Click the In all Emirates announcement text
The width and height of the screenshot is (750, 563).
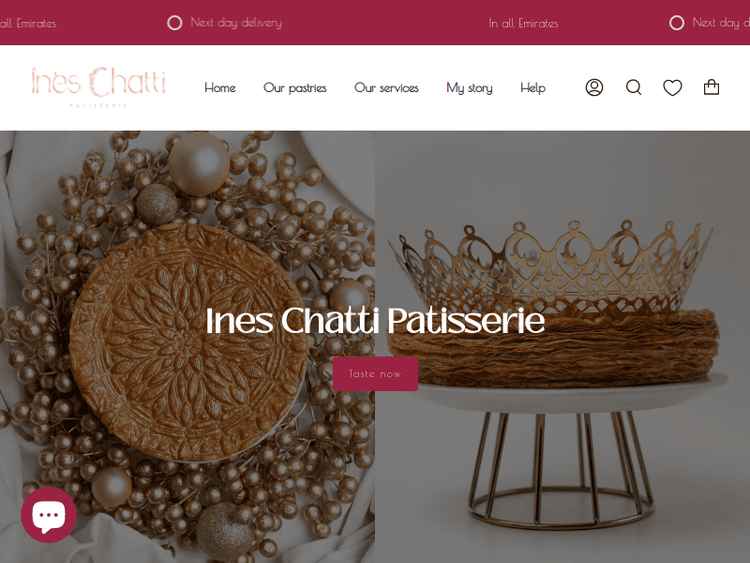pyautogui.click(x=523, y=23)
